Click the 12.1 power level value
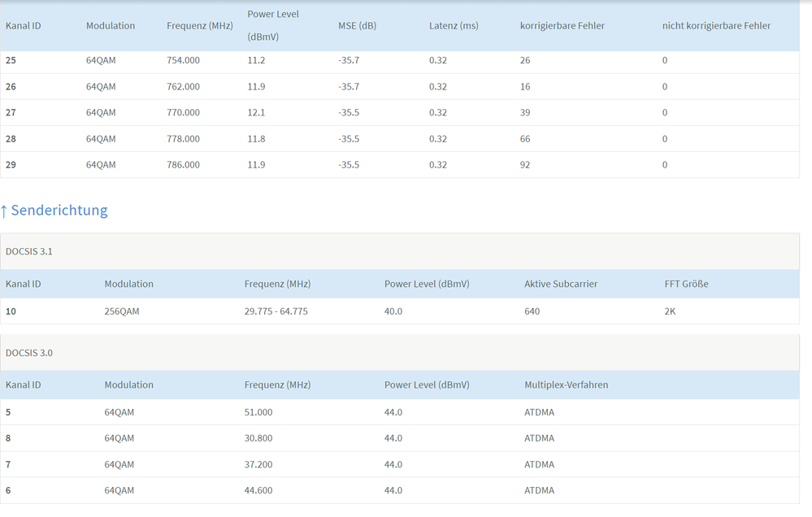 [256, 113]
